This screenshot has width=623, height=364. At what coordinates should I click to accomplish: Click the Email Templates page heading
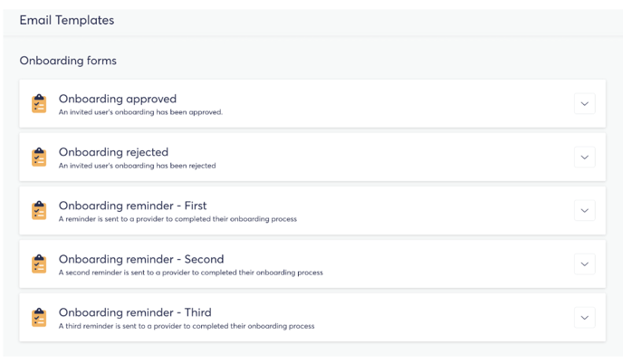click(67, 20)
